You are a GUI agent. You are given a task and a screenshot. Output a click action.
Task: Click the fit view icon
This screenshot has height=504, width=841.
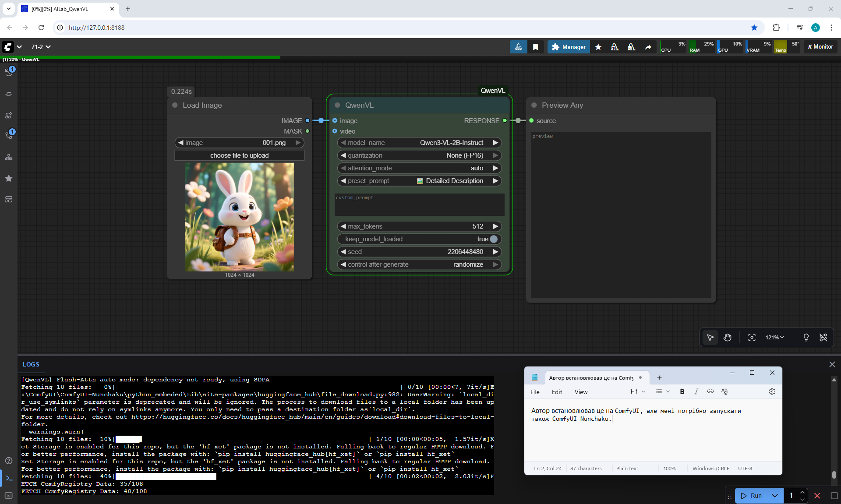[x=752, y=337]
